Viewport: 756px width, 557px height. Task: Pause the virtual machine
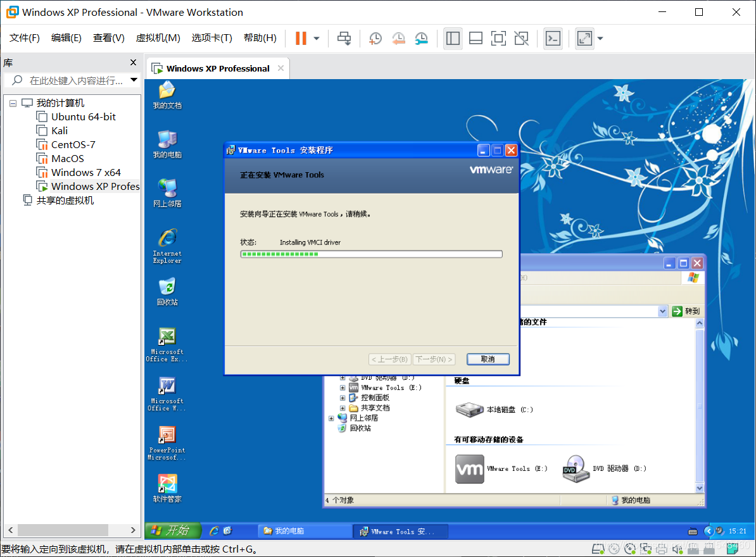coord(301,38)
